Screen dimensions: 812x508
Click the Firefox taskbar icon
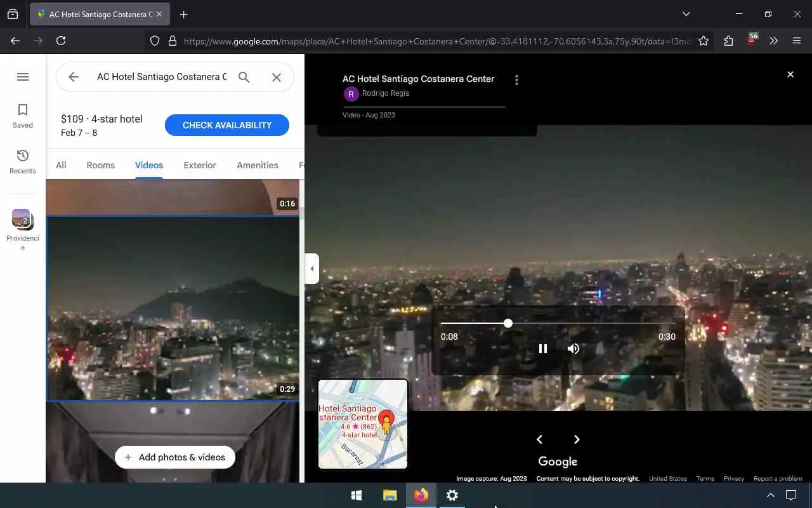(x=421, y=495)
